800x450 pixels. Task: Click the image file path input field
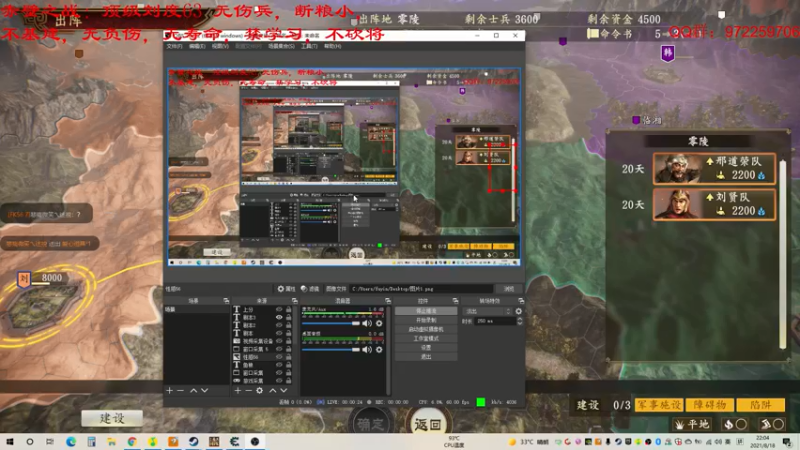[x=422, y=289]
